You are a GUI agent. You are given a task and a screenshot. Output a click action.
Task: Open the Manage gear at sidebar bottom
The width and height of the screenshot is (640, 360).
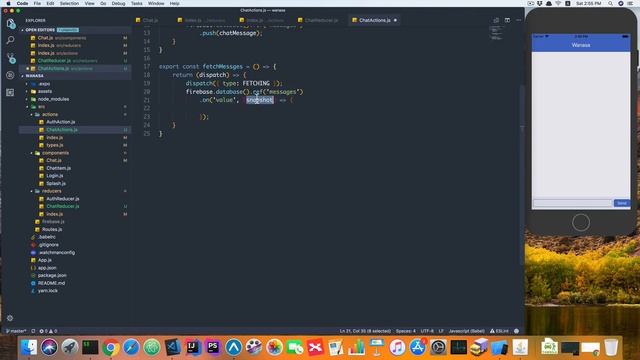coord(10,318)
